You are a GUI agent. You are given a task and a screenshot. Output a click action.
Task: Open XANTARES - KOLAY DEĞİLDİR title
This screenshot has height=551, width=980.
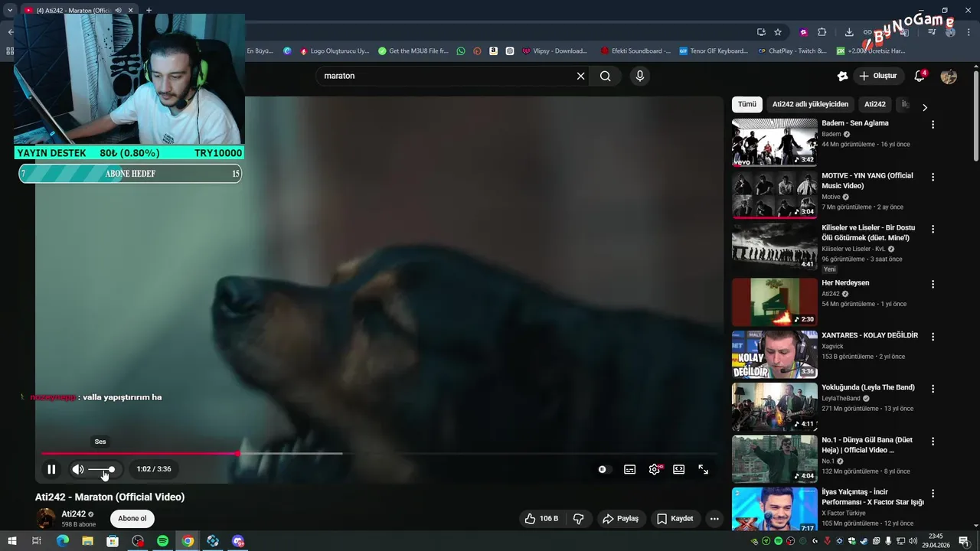click(x=870, y=335)
